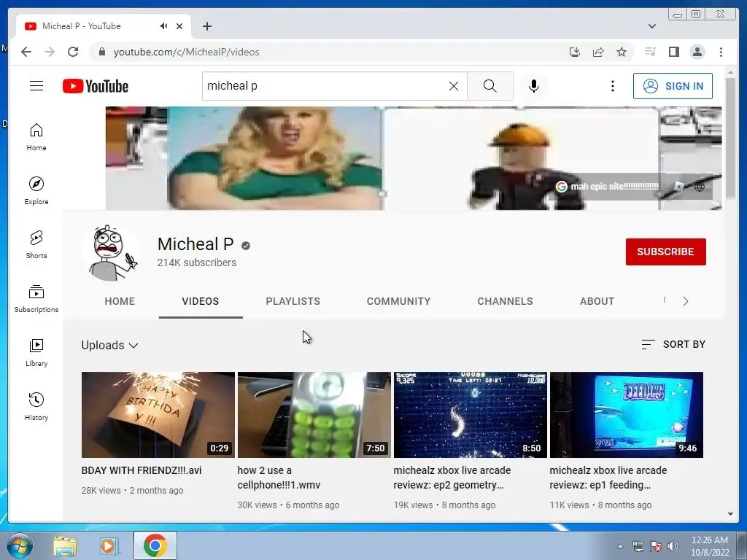Open the Windows Start menu

20,545
